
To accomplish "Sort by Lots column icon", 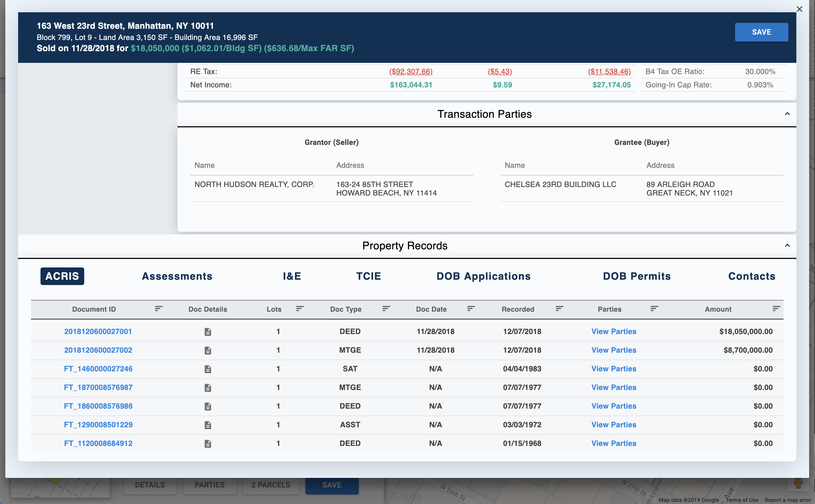I will coord(300,309).
